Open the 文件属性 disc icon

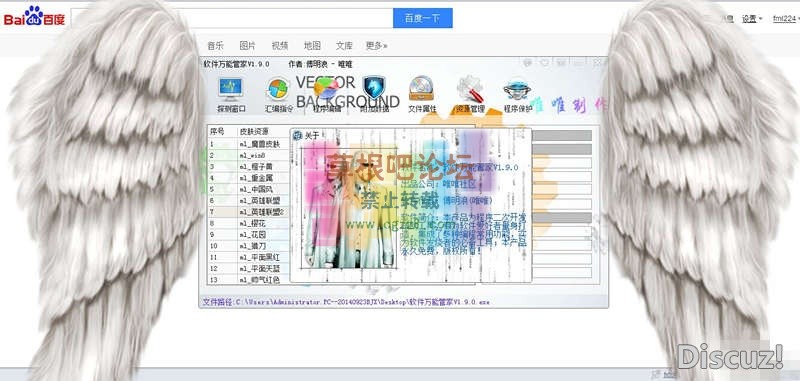[x=421, y=89]
